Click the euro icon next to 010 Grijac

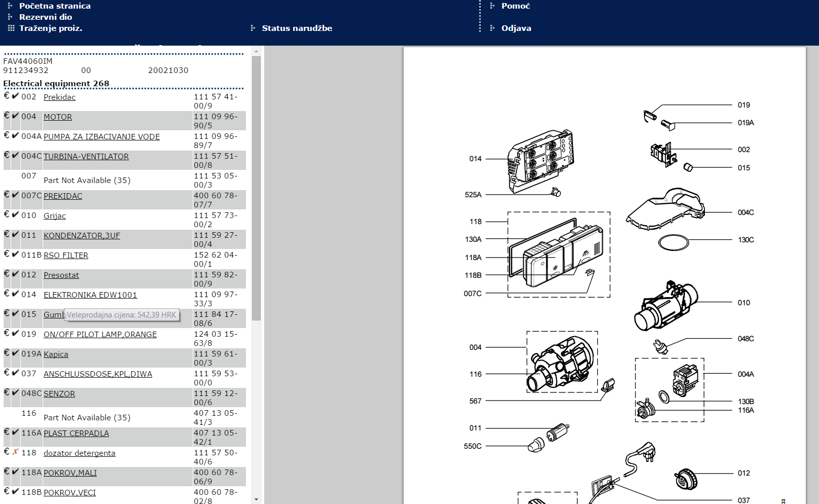click(x=7, y=214)
